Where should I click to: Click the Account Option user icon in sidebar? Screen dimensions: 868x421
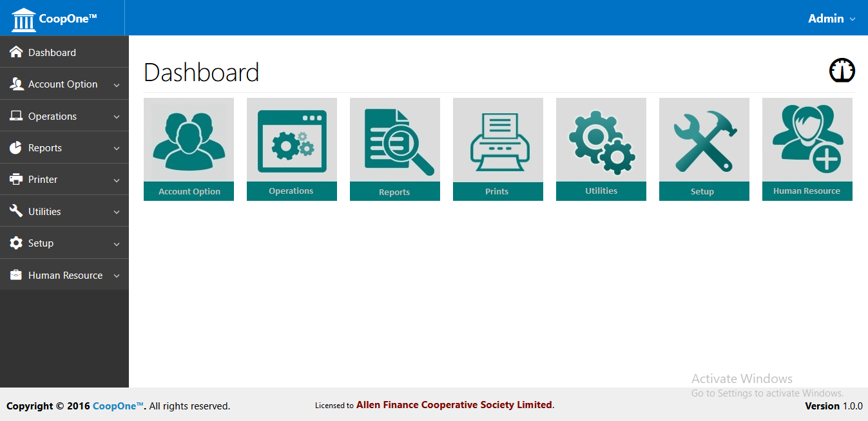[16, 84]
